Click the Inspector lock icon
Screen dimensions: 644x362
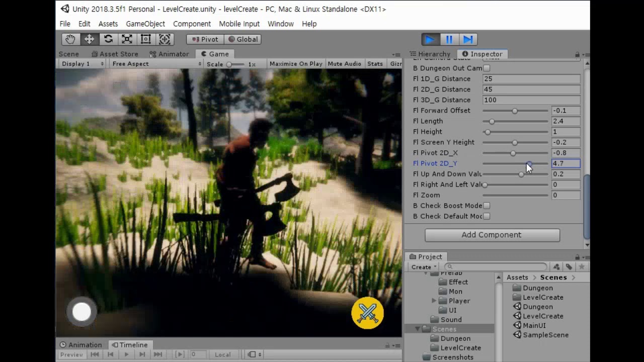tap(577, 54)
